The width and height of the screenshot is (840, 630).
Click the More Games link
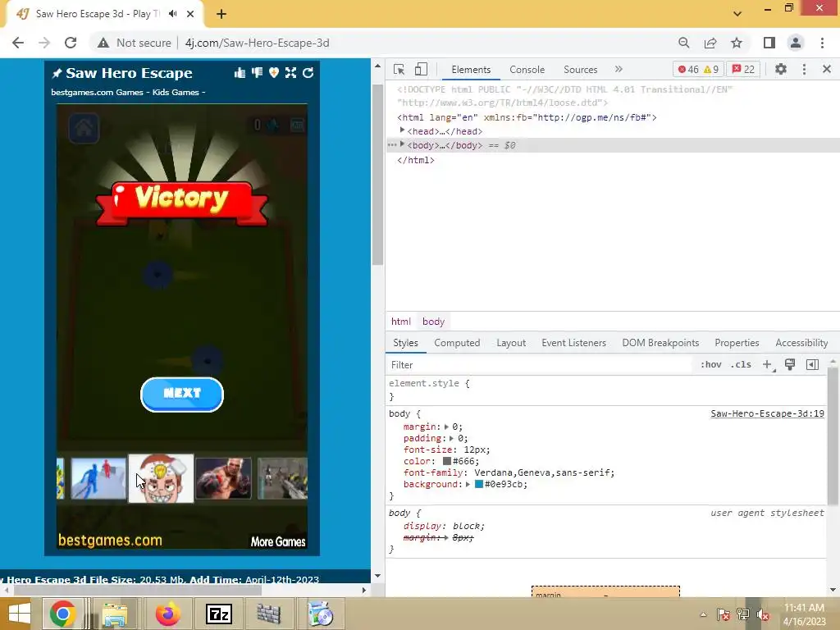coord(278,541)
